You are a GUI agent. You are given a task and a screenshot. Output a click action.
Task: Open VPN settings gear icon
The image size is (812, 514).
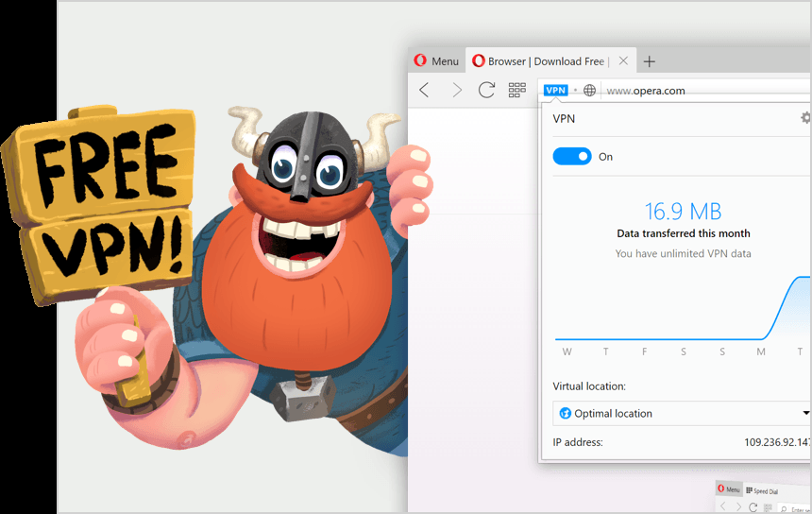tap(805, 117)
